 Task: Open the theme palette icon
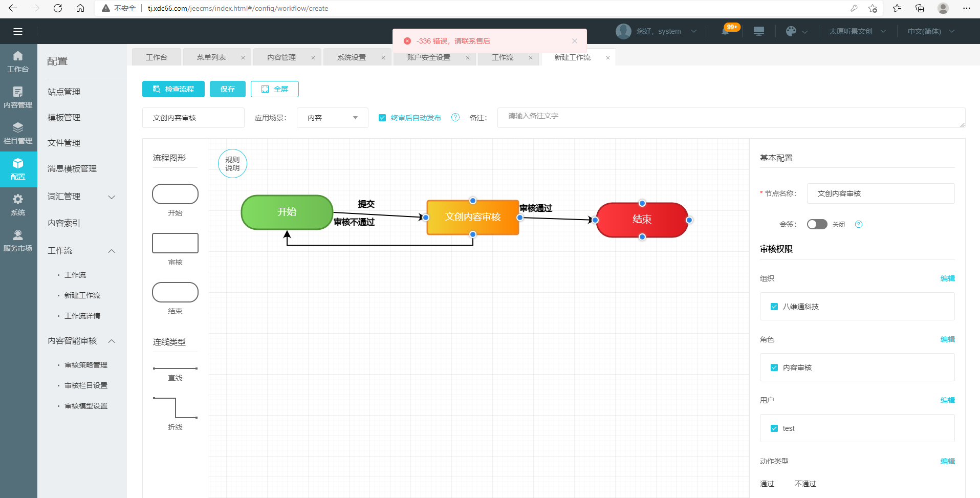coord(791,31)
